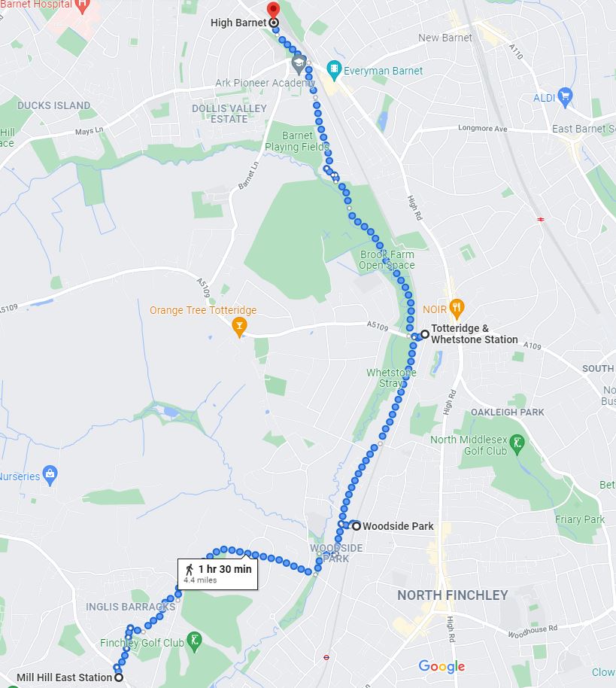Click the Google logo link

[x=442, y=666]
